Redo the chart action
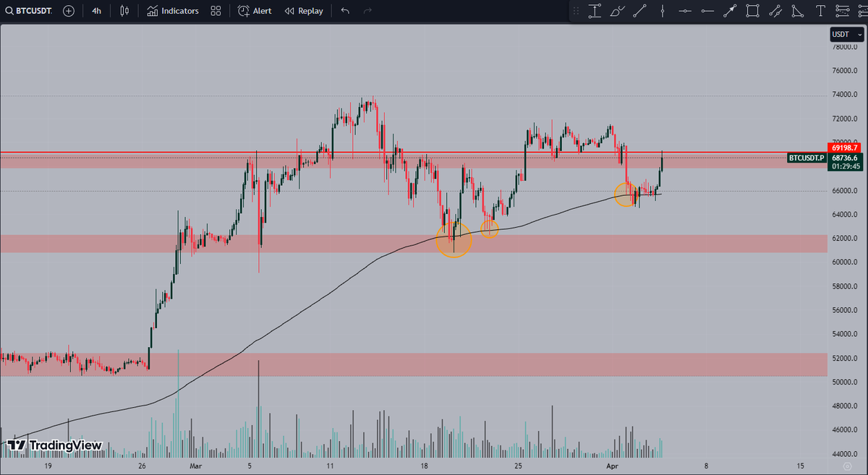This screenshot has width=868, height=475. pyautogui.click(x=367, y=11)
